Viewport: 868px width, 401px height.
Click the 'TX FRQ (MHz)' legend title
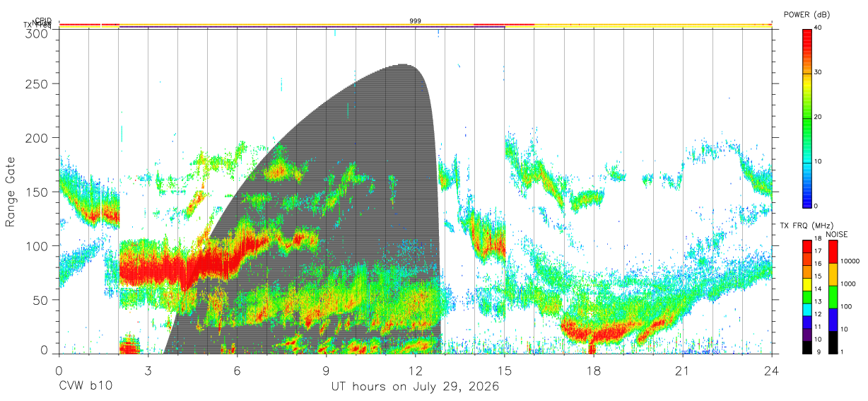tap(806, 226)
